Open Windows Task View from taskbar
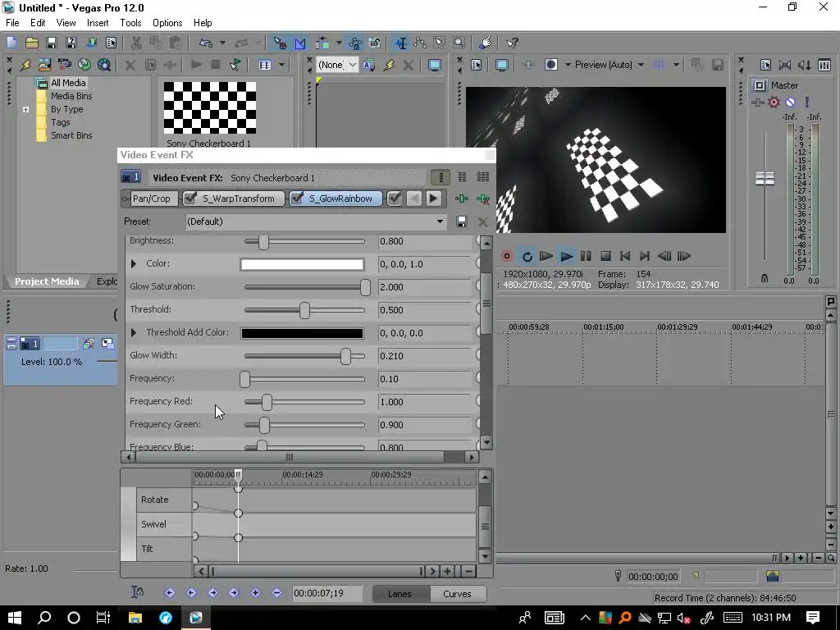The height and width of the screenshot is (630, 840). (x=103, y=617)
